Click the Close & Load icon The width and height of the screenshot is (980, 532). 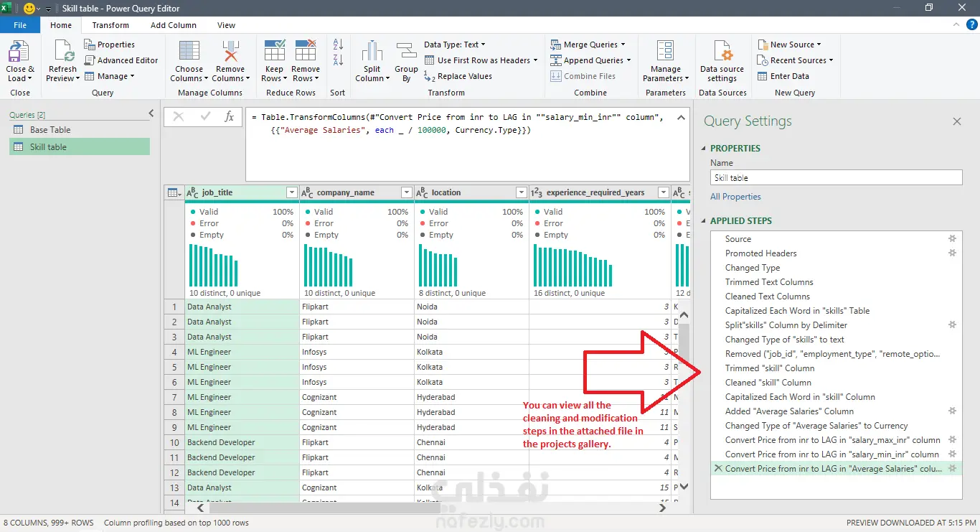(19, 52)
